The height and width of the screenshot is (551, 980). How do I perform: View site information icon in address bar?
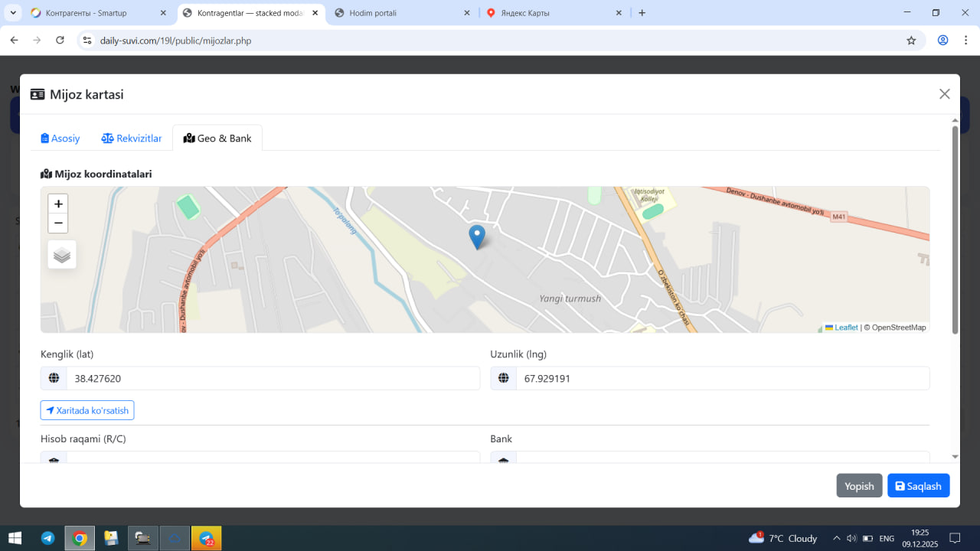87,41
